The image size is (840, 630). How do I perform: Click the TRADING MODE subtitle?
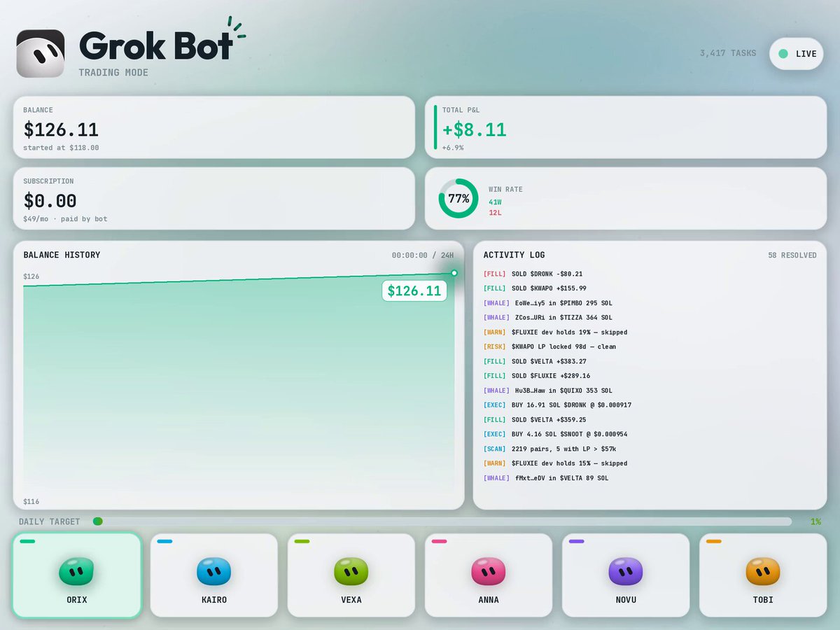coord(113,73)
